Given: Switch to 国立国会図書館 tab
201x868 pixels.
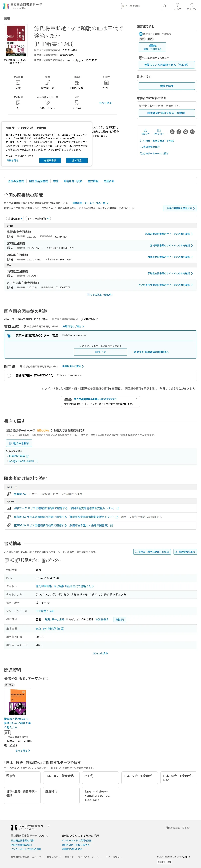Looking at the screenshot, I should (39, 181).
